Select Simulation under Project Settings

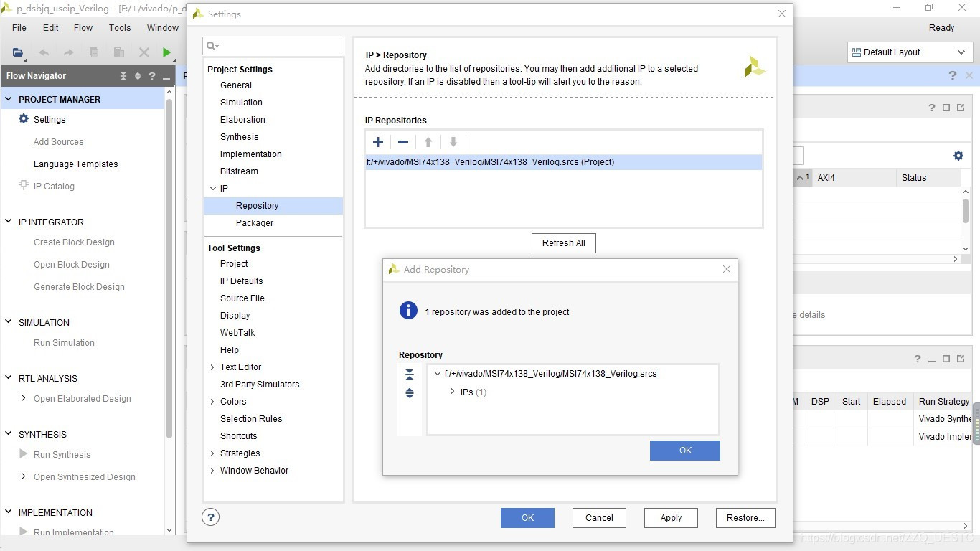coord(241,103)
